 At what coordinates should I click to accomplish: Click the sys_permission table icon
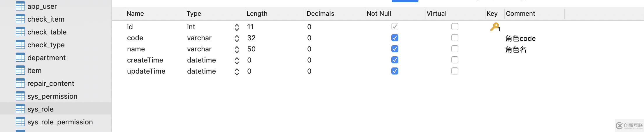pos(20,96)
